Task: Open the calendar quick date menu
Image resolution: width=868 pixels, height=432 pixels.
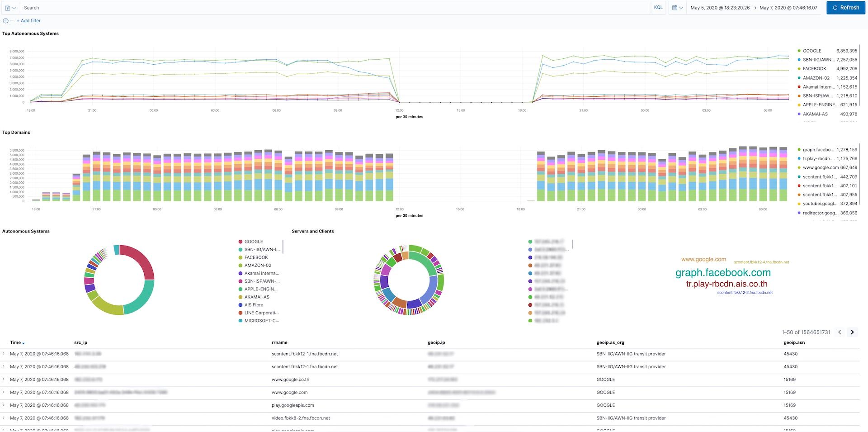Action: click(677, 8)
